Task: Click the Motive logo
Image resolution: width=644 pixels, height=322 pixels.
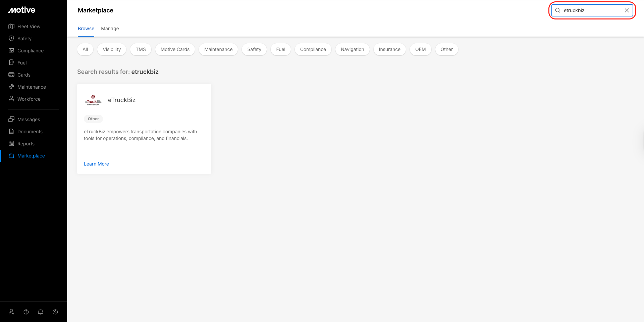Action: click(x=22, y=10)
